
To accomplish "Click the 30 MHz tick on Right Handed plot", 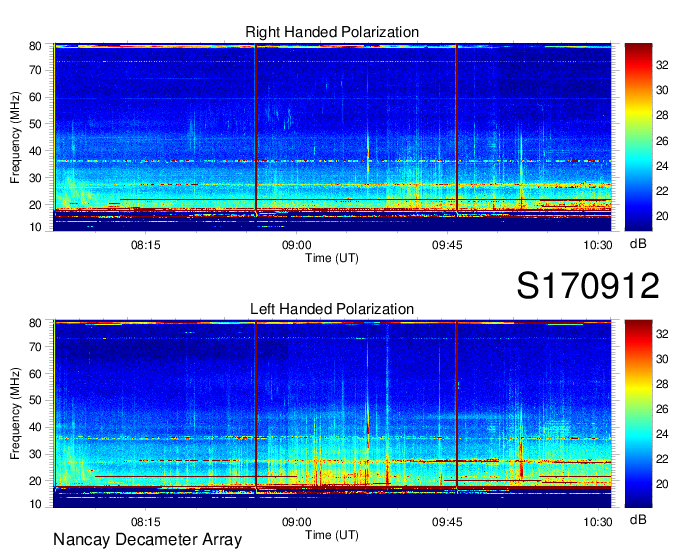I will point(35,178).
